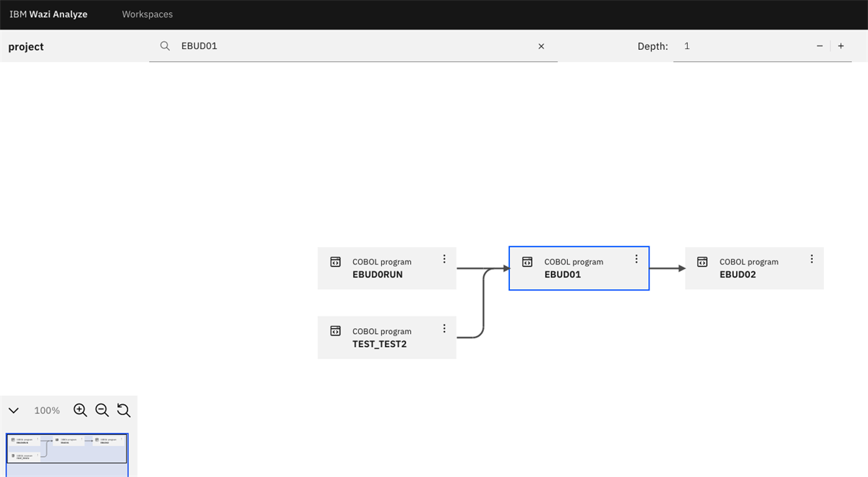868x477 pixels.
Task: Click the COBOL program icon on TEST_TEST2 node
Action: (x=336, y=331)
